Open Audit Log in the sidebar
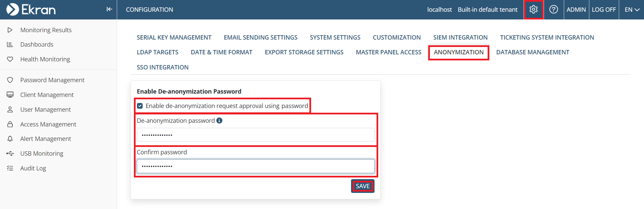Screen dimensions: 644x209 point(33,168)
